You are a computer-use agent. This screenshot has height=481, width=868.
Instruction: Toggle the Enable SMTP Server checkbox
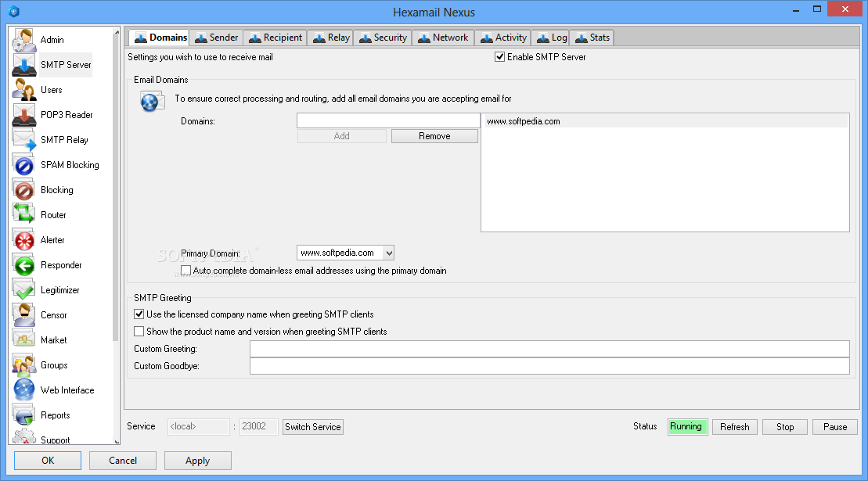pos(499,57)
